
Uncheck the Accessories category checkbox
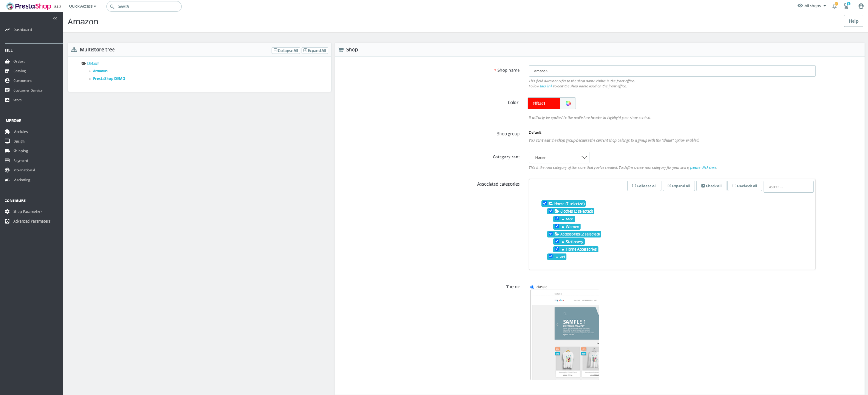click(x=551, y=234)
